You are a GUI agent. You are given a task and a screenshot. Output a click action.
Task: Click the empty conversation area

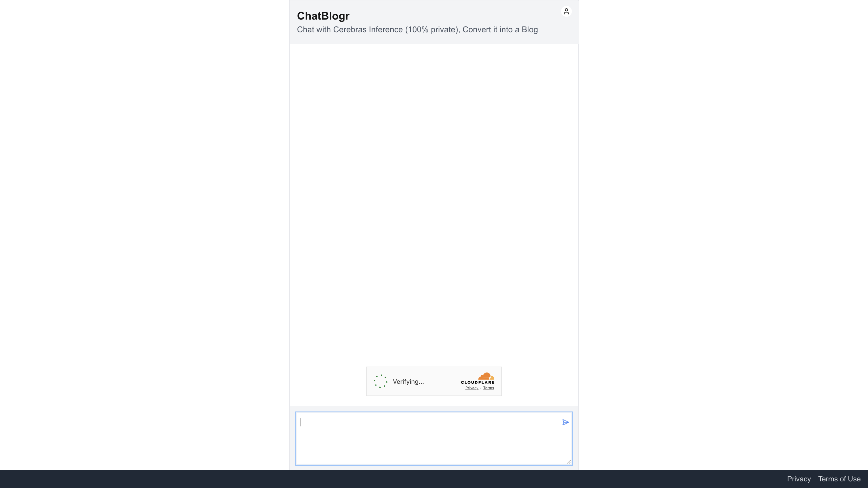pos(434,202)
